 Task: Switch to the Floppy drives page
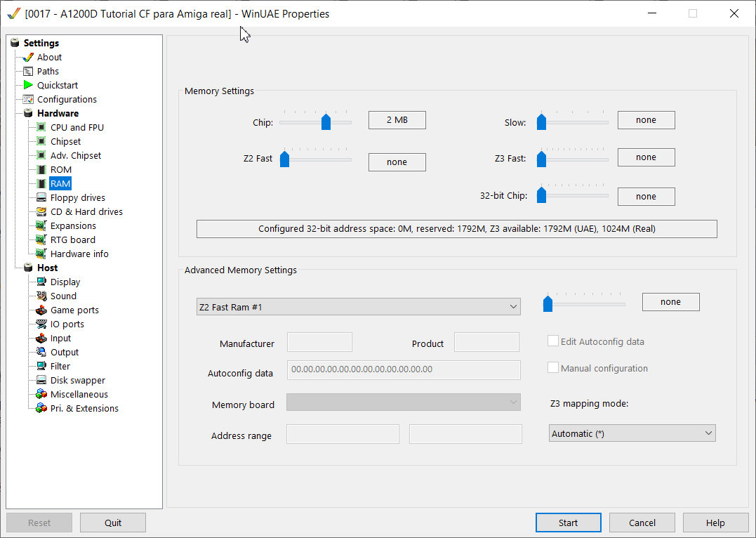(78, 198)
